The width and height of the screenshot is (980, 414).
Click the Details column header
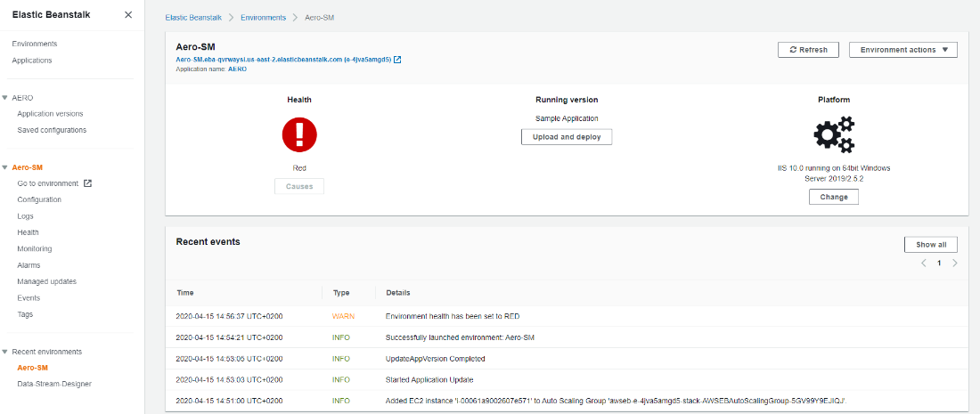tap(398, 292)
